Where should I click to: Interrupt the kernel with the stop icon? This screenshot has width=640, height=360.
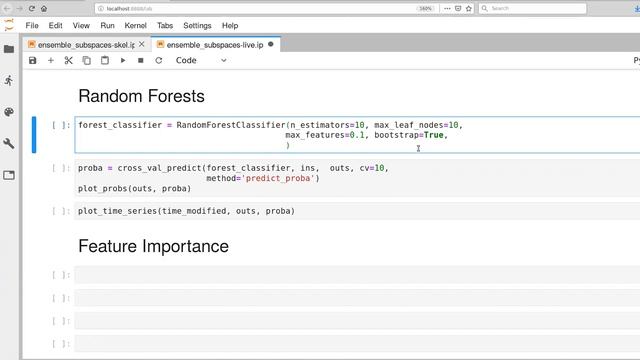click(141, 60)
